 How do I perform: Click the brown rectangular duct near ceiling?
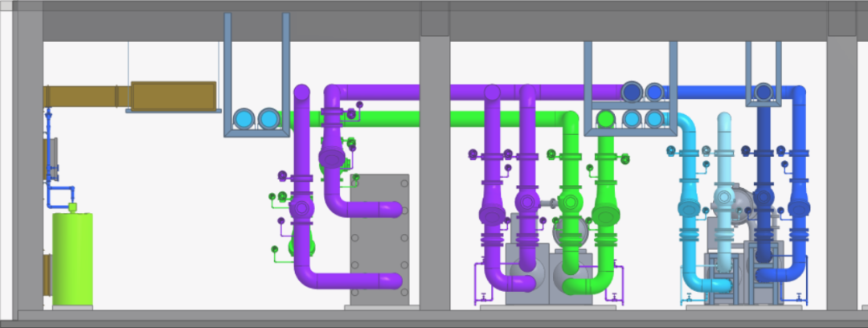(174, 95)
